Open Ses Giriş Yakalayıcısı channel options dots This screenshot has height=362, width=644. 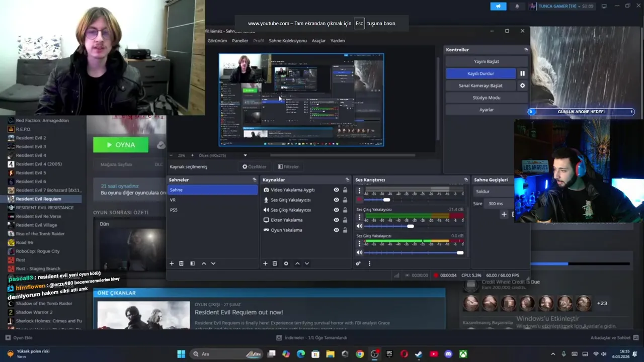(359, 244)
